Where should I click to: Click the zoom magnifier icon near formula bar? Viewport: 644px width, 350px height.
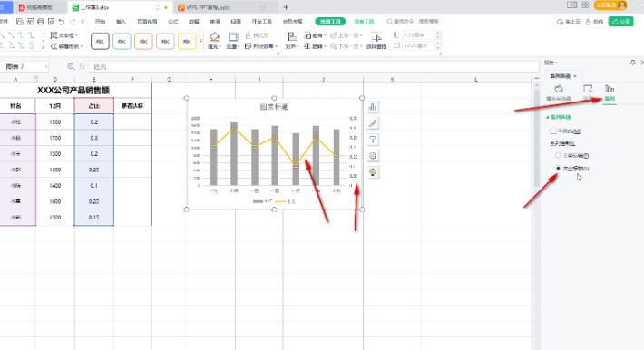click(x=71, y=66)
